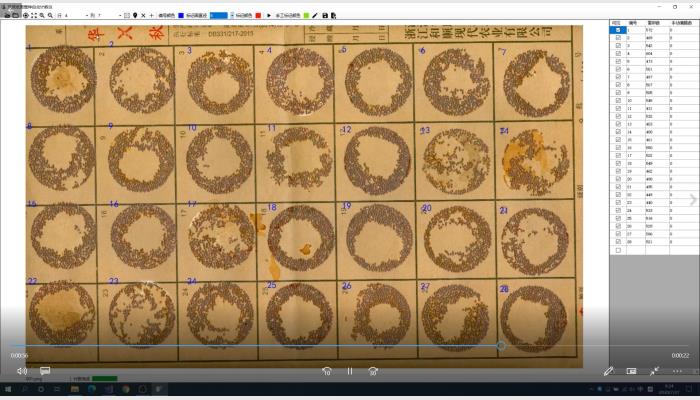The height and width of the screenshot is (400, 700).
Task: Click the blue color swatch in toolbar
Action: (x=181, y=16)
